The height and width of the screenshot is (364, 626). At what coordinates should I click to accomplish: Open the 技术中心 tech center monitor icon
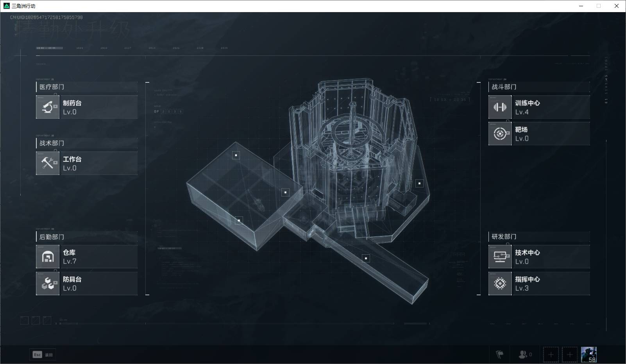click(500, 257)
